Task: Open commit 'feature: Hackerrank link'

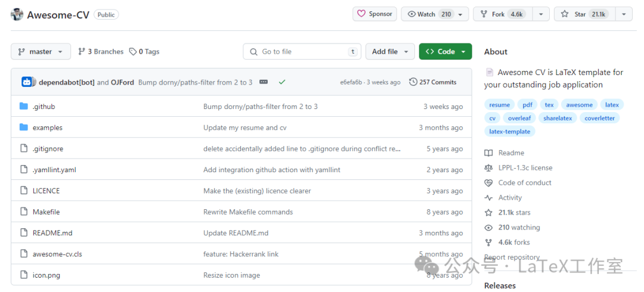Action: 241,254
